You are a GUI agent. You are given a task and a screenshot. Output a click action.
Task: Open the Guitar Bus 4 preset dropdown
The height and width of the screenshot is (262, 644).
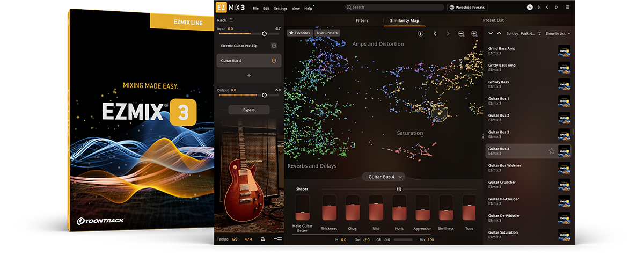(x=385, y=177)
